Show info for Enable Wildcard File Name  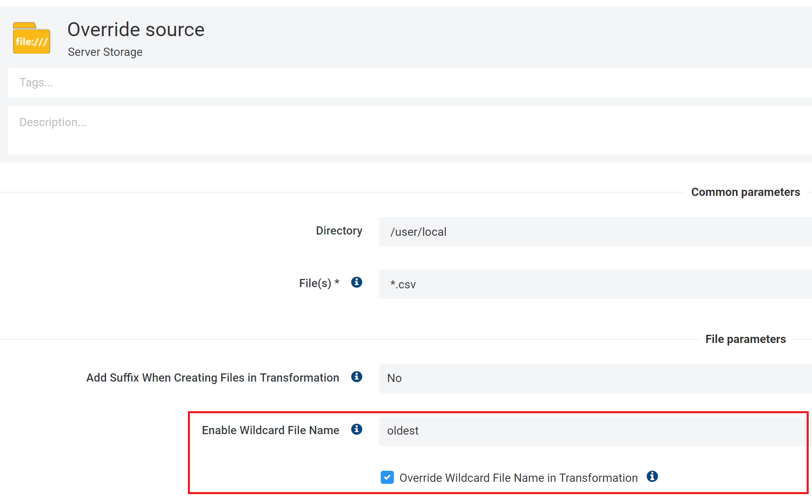(356, 429)
